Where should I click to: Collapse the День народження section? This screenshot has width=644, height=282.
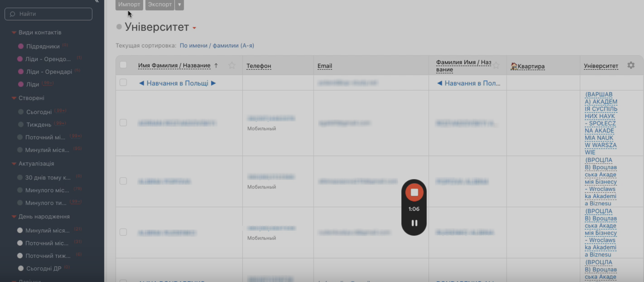pos(14,217)
